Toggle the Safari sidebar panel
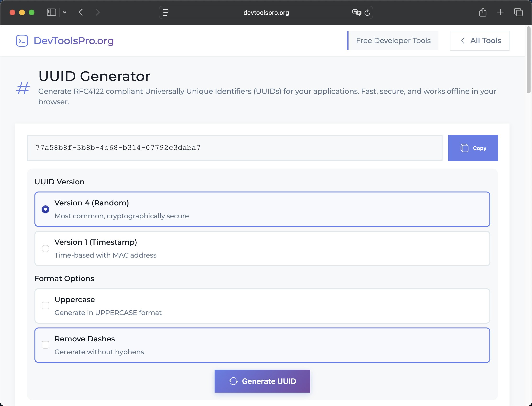 pyautogui.click(x=51, y=12)
